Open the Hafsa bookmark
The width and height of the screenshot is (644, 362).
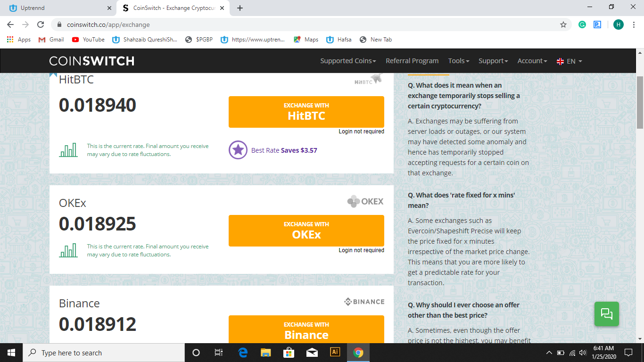[x=339, y=40]
